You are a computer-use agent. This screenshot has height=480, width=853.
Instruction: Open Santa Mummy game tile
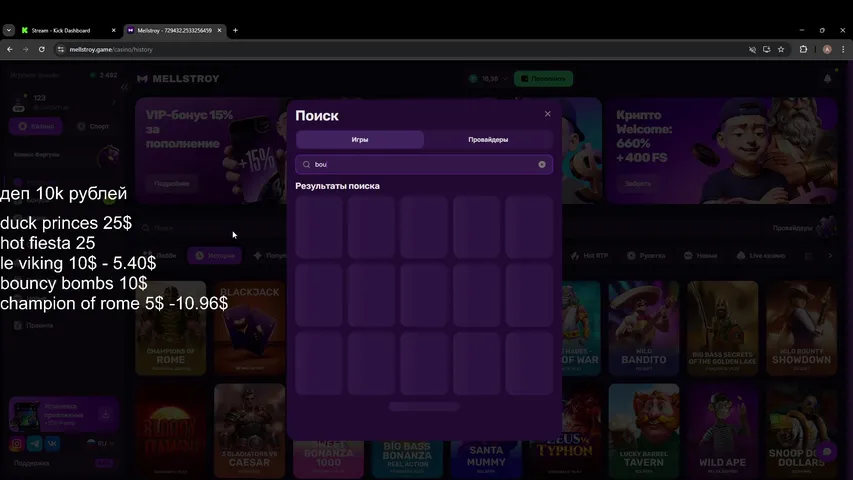[x=486, y=457]
